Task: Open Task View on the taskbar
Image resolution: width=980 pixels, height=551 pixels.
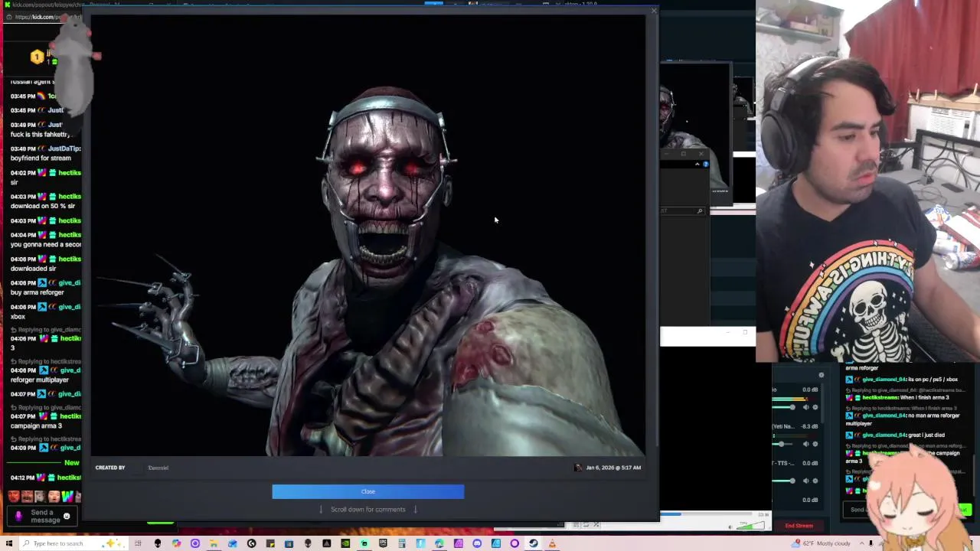Action: pyautogui.click(x=139, y=543)
